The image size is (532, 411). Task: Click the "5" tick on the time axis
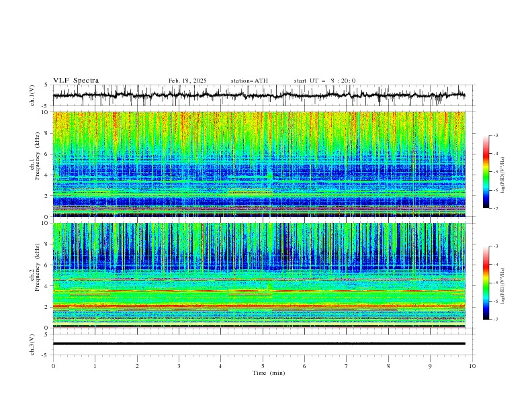[263, 366]
